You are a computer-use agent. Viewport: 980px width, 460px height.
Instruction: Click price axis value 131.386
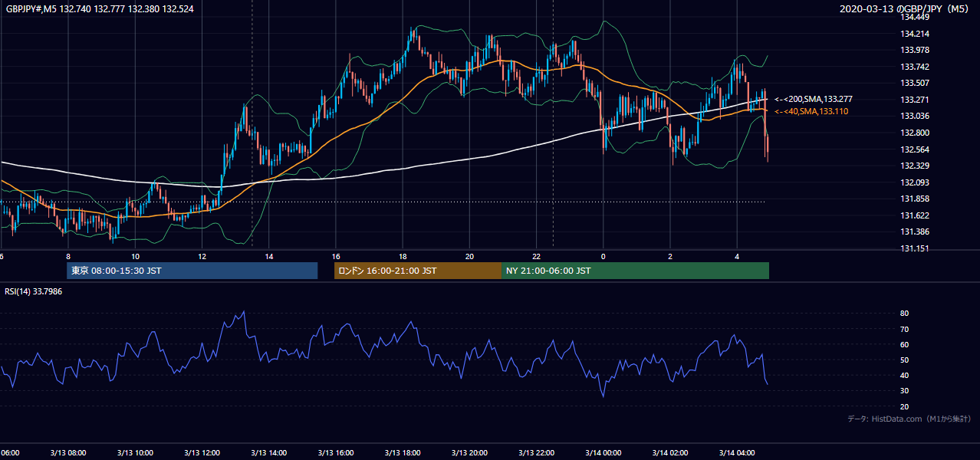click(x=915, y=232)
